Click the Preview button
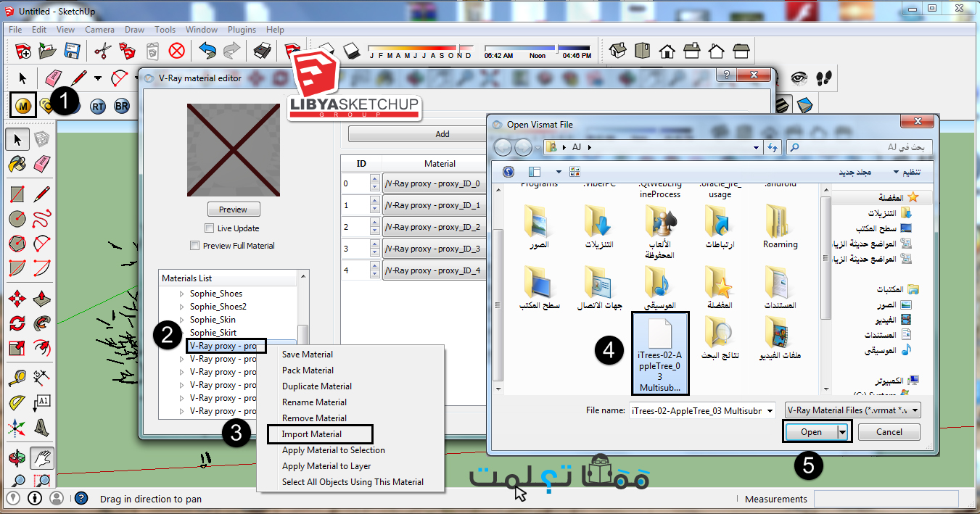The width and height of the screenshot is (980, 514). pos(233,210)
